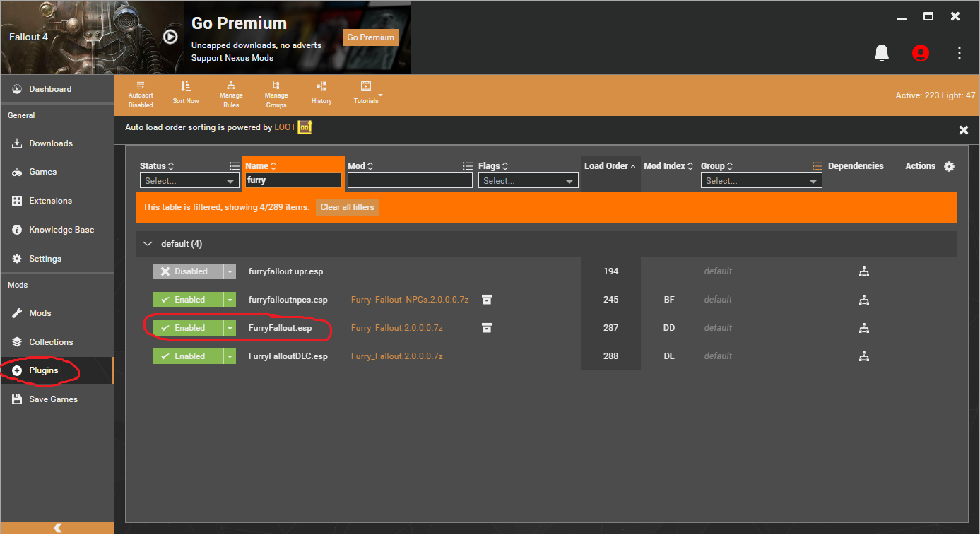Open Extensions in the sidebar

[x=57, y=201]
